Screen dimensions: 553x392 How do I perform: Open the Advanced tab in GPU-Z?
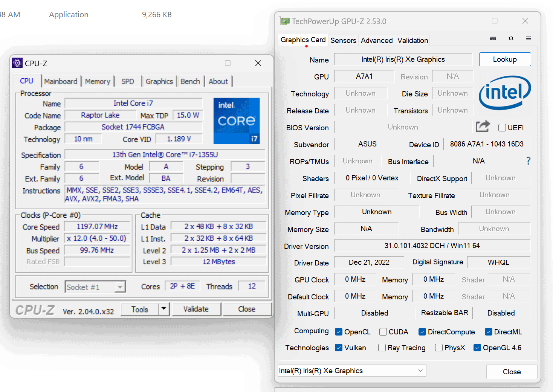(377, 40)
